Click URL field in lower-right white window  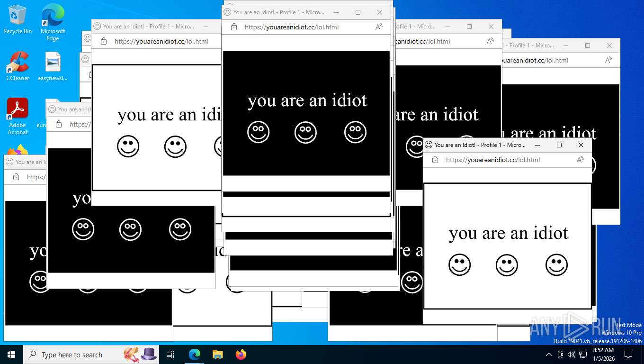pos(493,160)
